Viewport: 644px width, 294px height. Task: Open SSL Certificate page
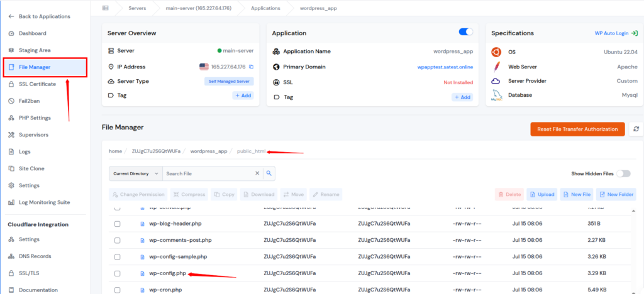tap(37, 84)
